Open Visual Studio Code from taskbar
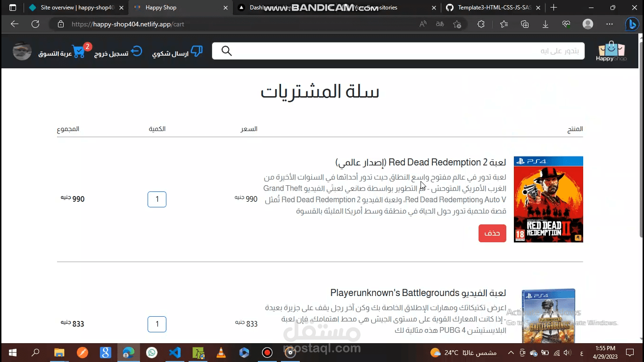 pos(175,352)
